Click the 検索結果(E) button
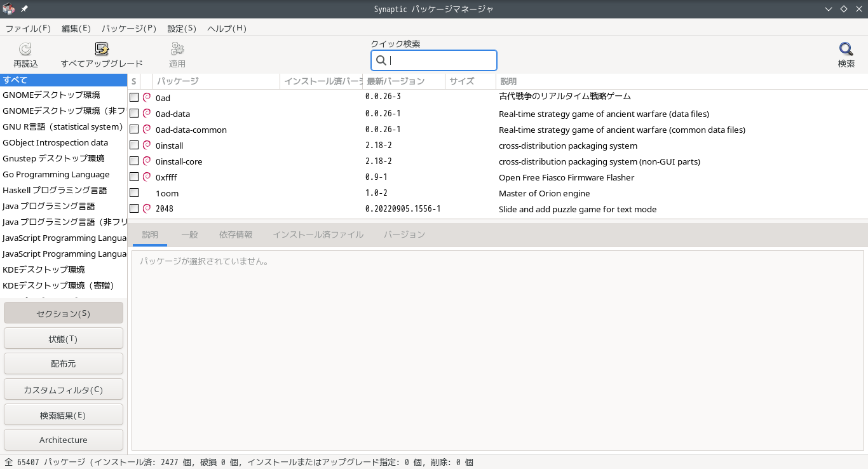 click(64, 415)
